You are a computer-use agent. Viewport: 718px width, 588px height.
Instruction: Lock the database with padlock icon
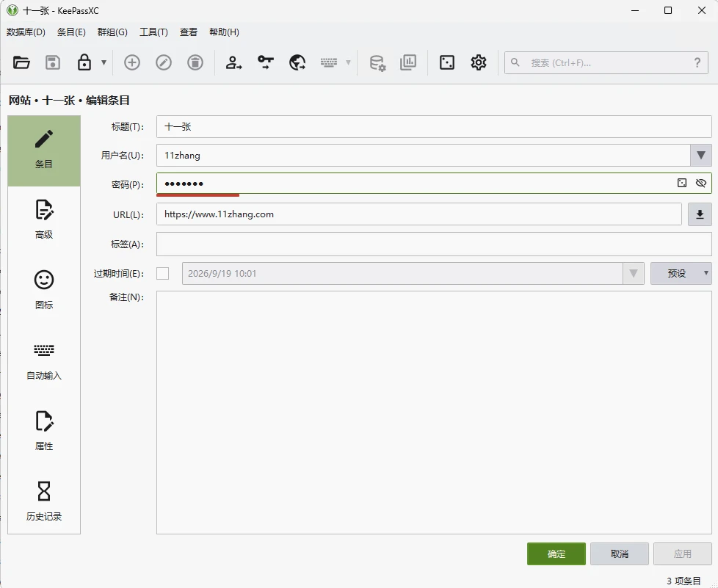pyautogui.click(x=84, y=62)
